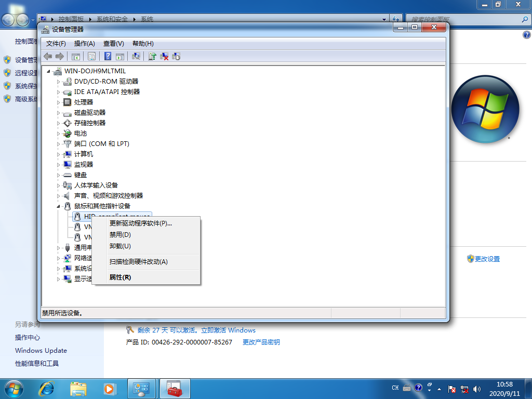Collapse the 鼠标和其他指针设备 category

pos(59,206)
